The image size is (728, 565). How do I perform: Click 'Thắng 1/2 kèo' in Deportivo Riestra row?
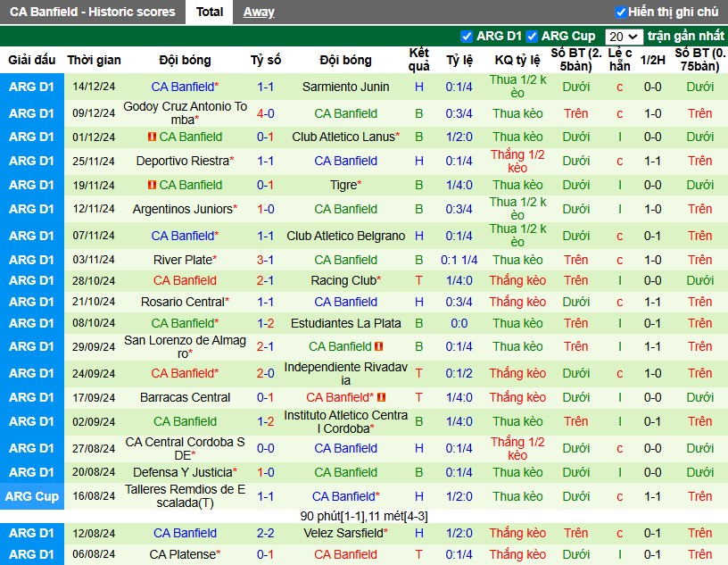click(517, 162)
